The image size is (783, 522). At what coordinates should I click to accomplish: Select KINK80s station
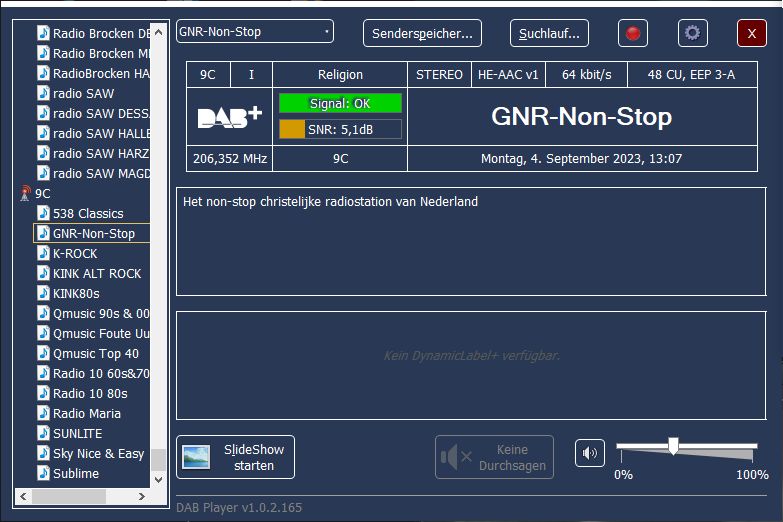tap(76, 294)
